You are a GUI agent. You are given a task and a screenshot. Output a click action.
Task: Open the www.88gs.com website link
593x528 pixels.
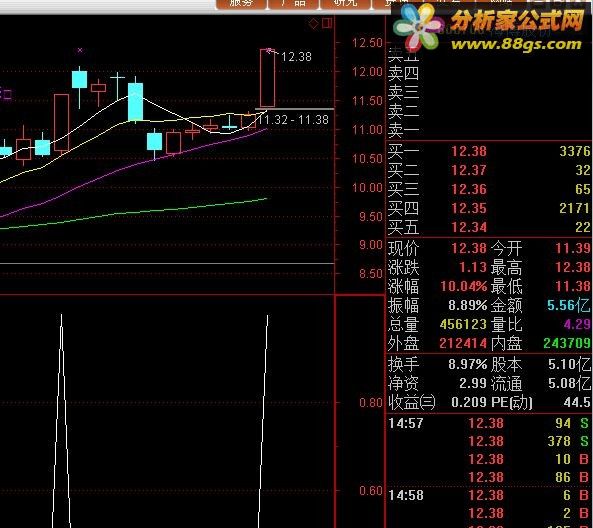point(516,44)
